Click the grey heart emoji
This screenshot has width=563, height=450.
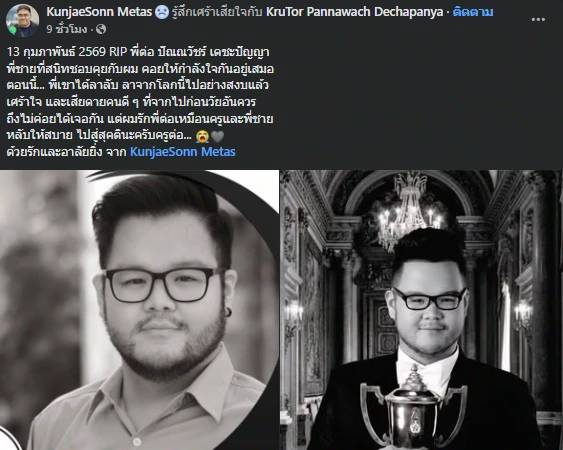click(x=217, y=136)
